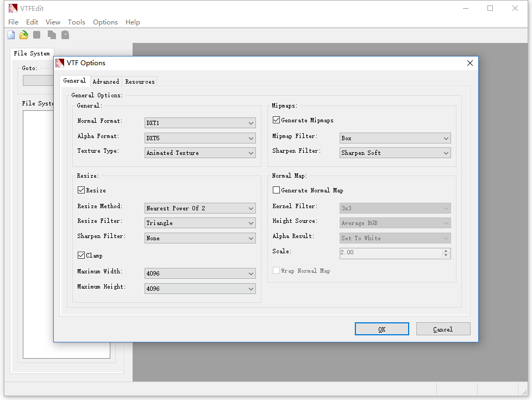Increase Scale with the up stepper arrow

coord(446,251)
